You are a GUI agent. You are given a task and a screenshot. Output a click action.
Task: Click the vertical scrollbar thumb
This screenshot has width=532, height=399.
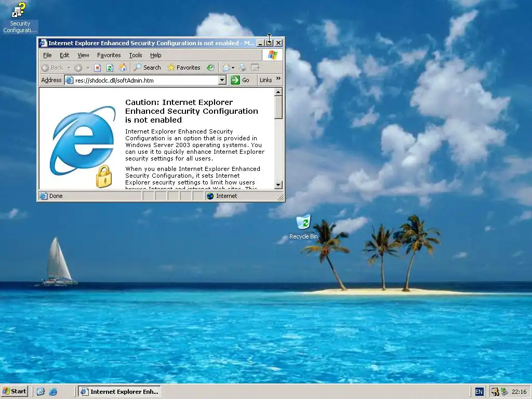[278, 108]
